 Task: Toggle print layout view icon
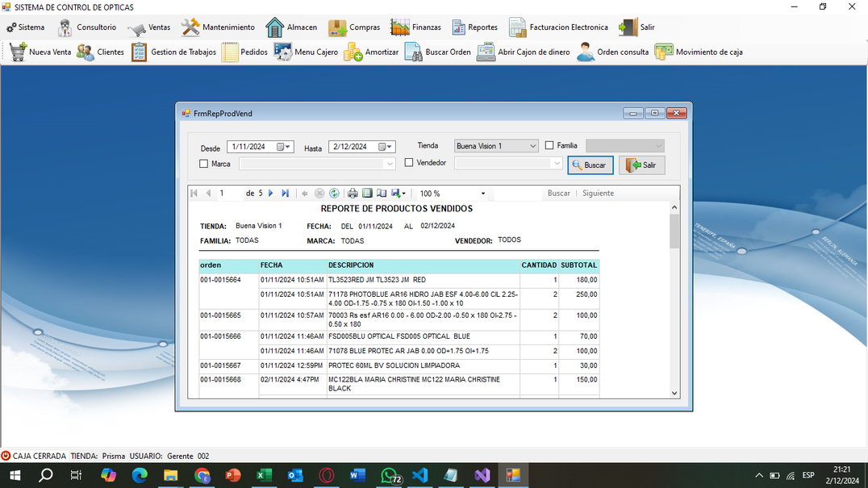(x=367, y=193)
